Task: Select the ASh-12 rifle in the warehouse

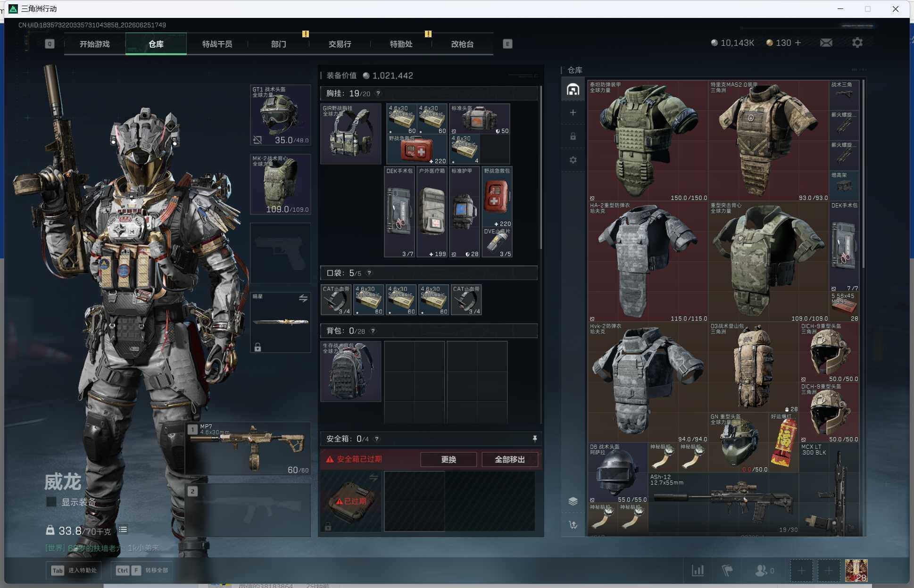Action: 723,504
